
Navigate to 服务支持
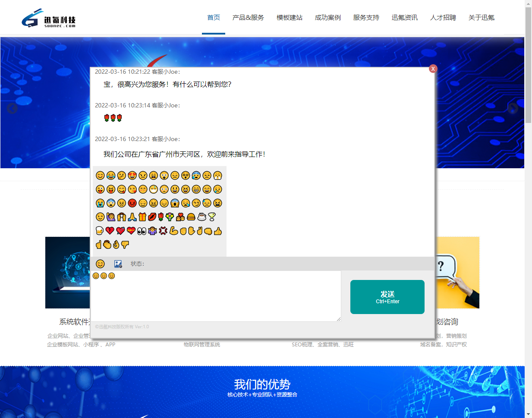(x=366, y=17)
